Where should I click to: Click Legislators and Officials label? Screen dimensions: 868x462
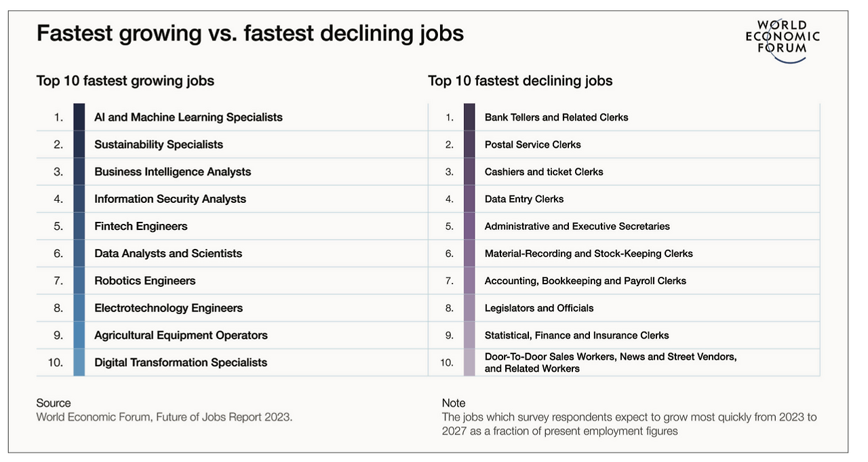click(x=539, y=308)
